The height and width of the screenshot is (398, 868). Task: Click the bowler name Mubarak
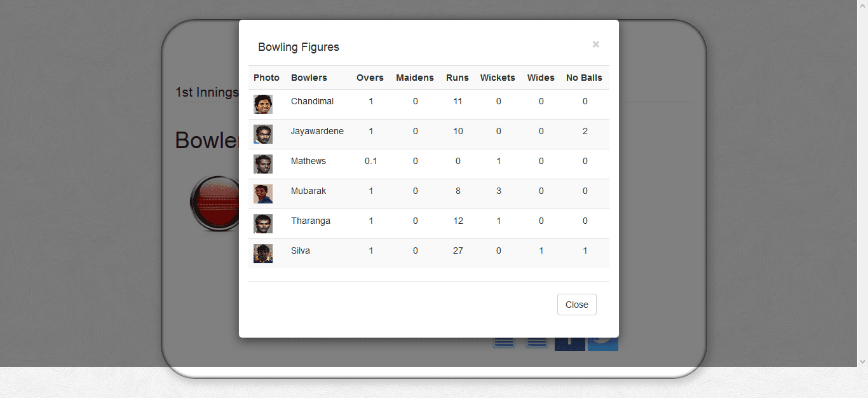pos(308,191)
